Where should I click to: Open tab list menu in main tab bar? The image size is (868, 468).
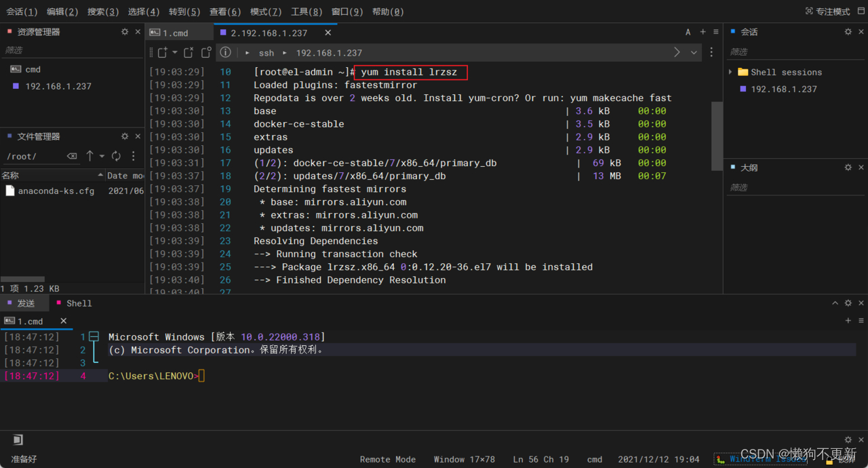tap(716, 32)
